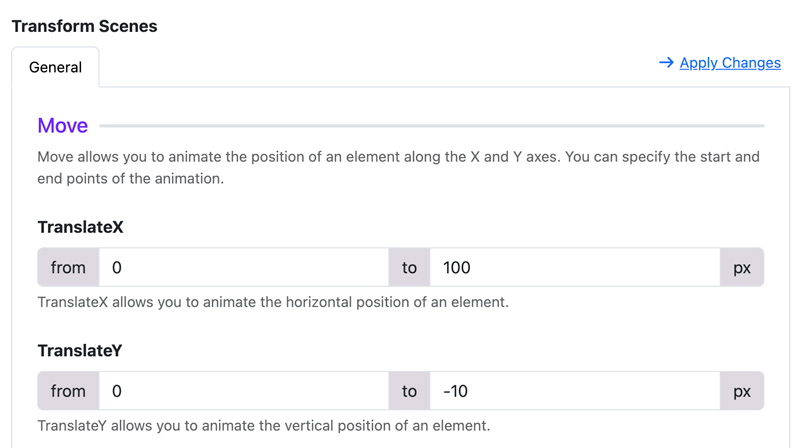The width and height of the screenshot is (800, 448).
Task: Click the px unit on TranslateX row
Action: pos(742,267)
